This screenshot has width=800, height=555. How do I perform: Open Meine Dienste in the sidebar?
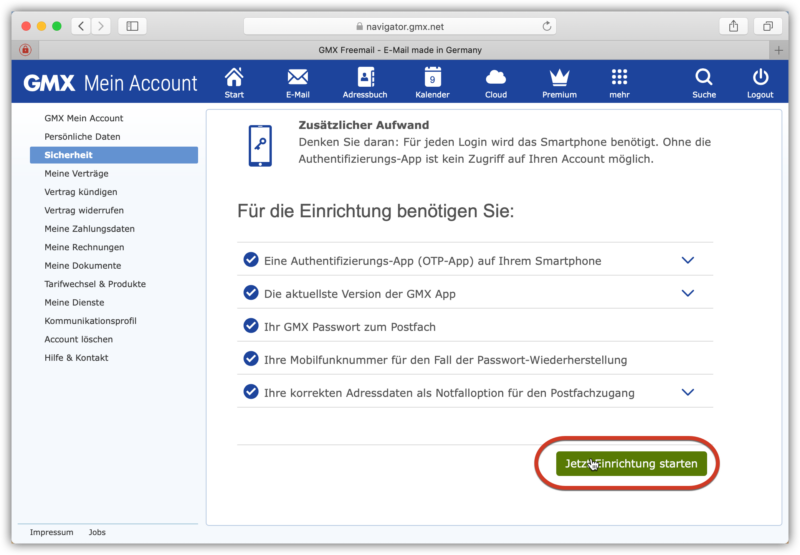(74, 302)
